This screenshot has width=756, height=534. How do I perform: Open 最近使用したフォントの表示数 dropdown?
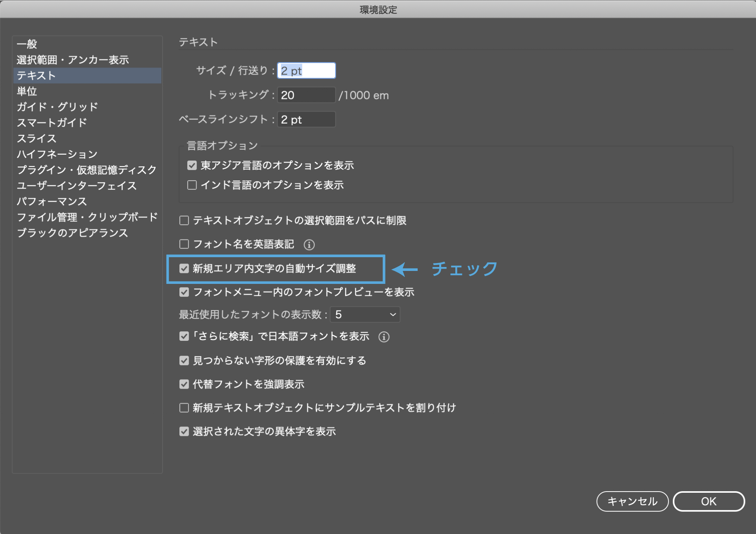365,315
